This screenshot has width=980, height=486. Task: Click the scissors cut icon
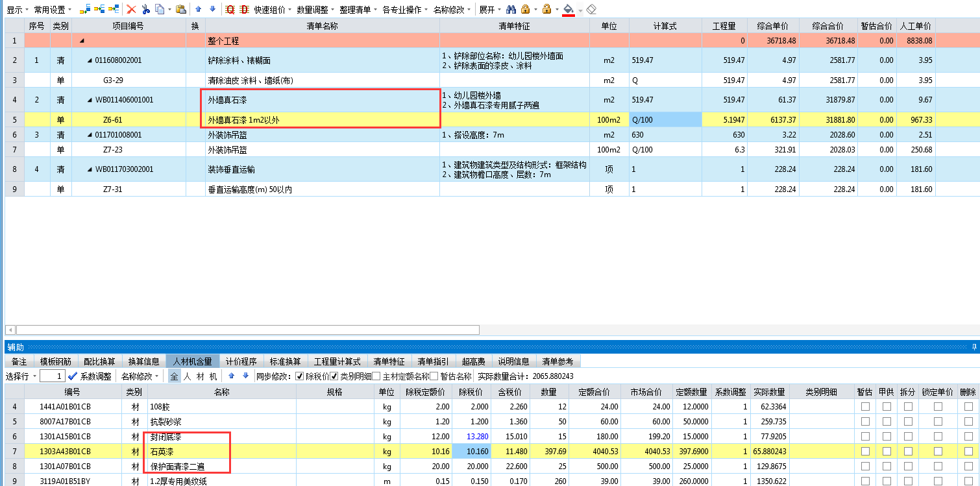pos(145,10)
